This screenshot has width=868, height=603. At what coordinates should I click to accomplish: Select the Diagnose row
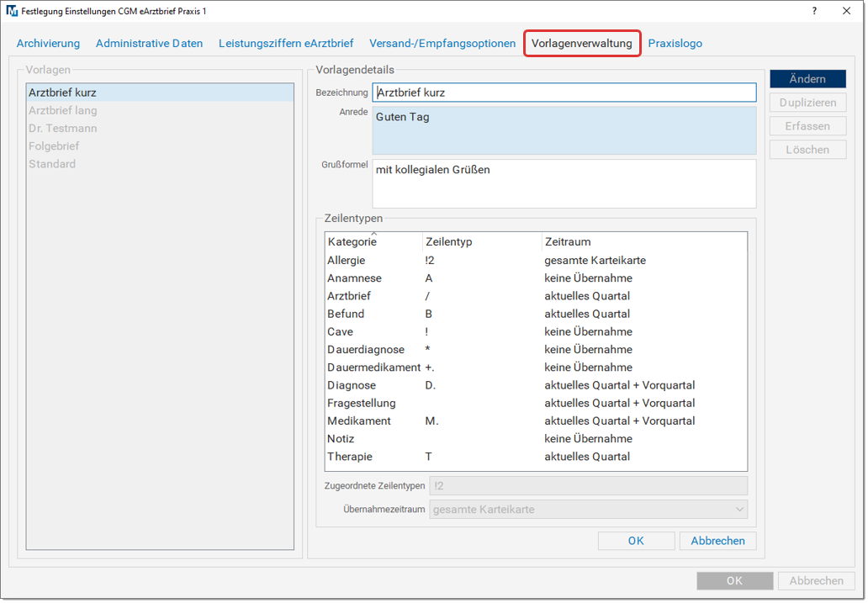(536, 385)
